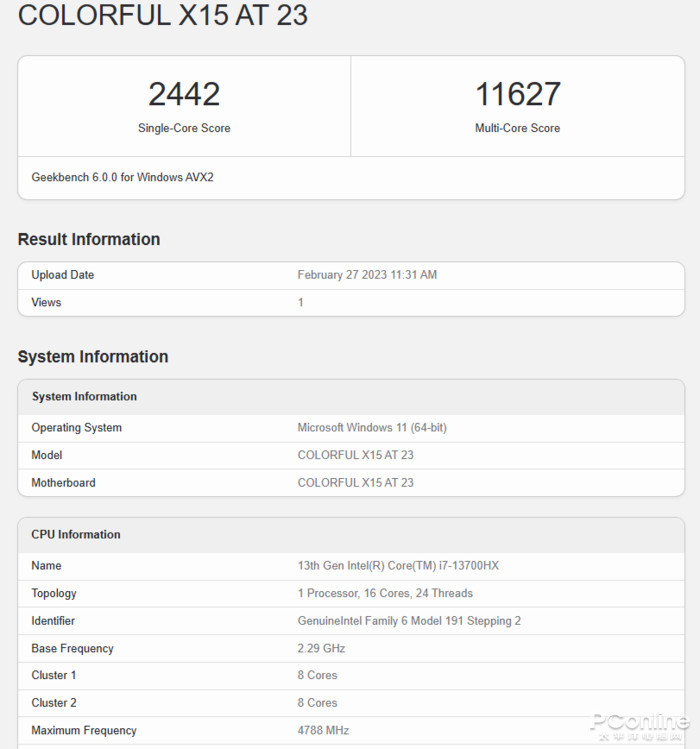Viewport: 700px width, 749px height.
Task: Click the Model row label
Action: [x=47, y=455]
